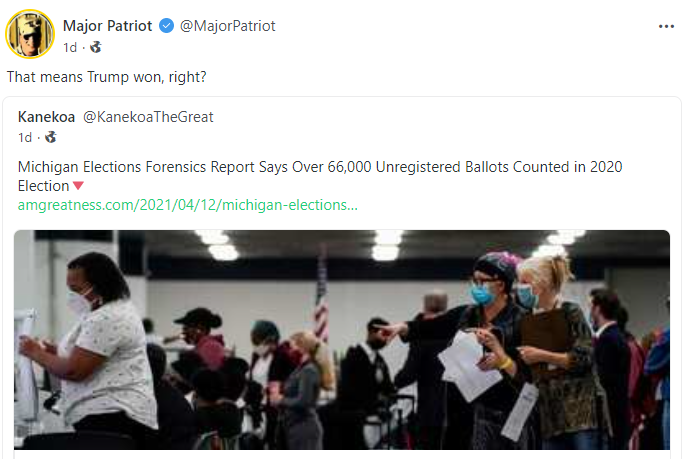Open Major Patriot's profile avatar
This screenshot has width=692, height=459.
coord(30,35)
